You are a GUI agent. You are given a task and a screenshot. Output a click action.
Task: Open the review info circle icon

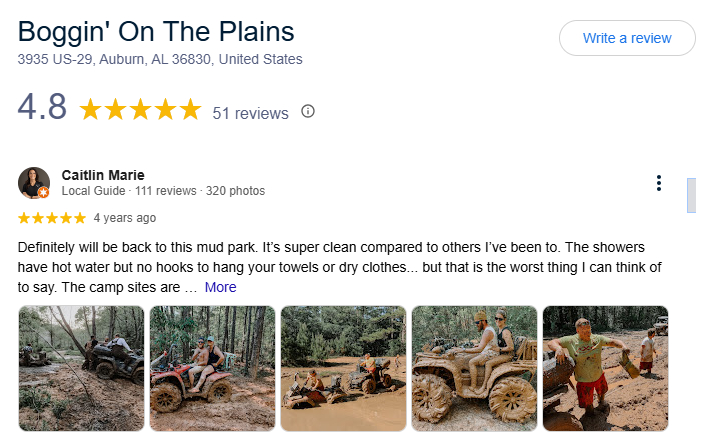tap(308, 111)
